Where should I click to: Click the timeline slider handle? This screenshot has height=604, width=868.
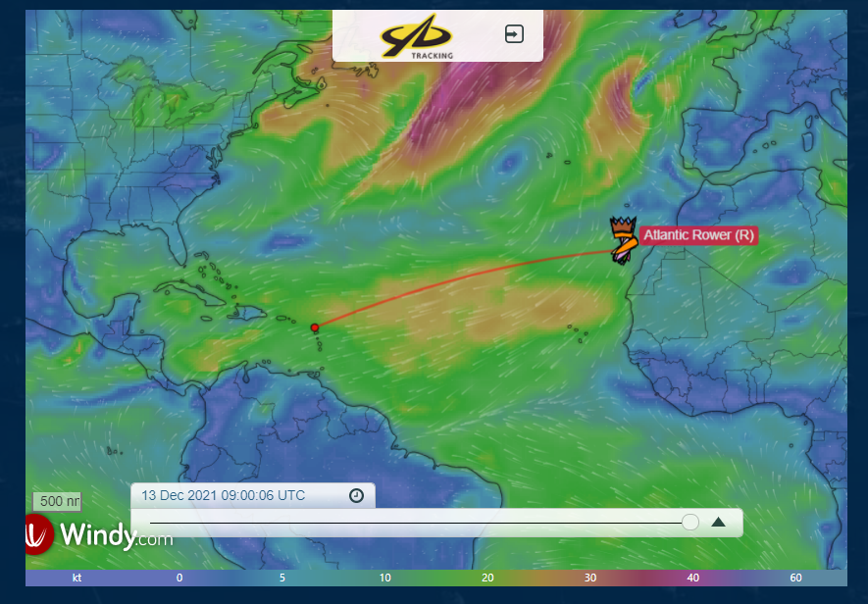[x=689, y=523]
